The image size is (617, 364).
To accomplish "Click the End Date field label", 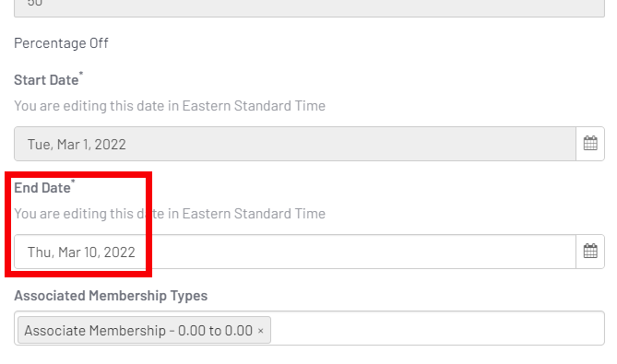I will pyautogui.click(x=42, y=188).
